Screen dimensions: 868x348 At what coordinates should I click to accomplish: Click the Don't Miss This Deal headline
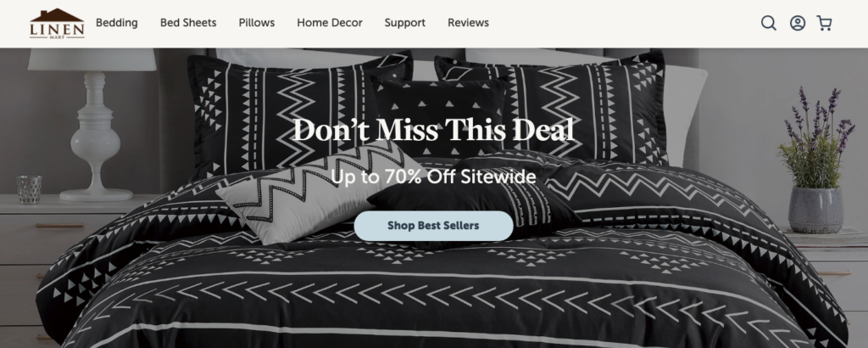click(433, 131)
